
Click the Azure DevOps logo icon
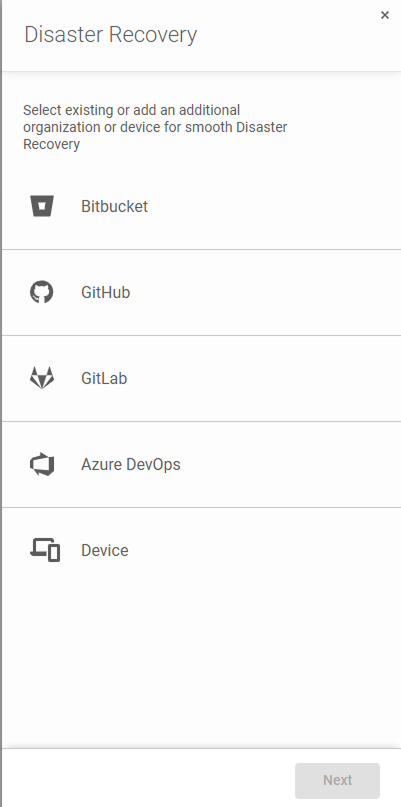pyautogui.click(x=42, y=464)
